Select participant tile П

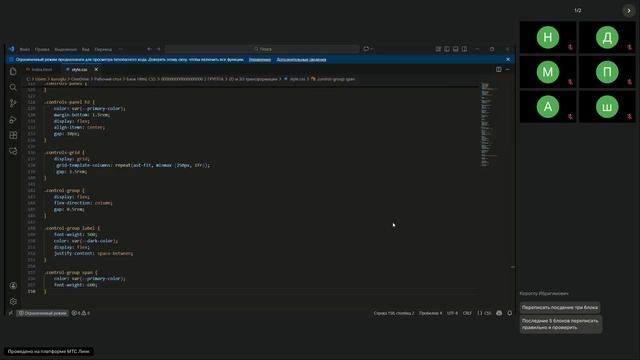(x=607, y=72)
